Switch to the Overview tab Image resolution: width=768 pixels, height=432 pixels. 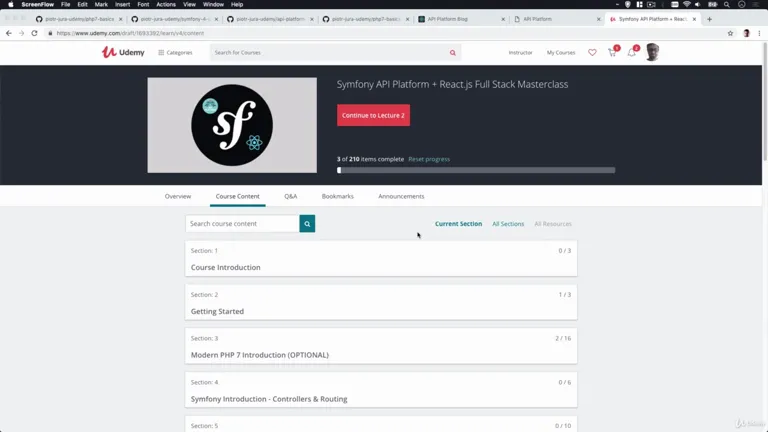click(x=178, y=196)
